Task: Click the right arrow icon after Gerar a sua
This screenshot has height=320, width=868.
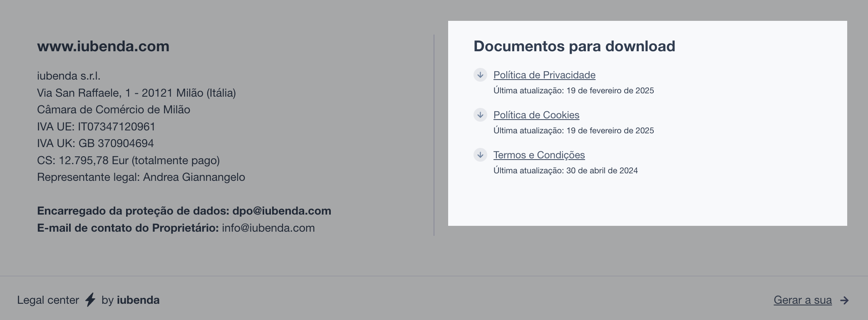Action: point(844,300)
